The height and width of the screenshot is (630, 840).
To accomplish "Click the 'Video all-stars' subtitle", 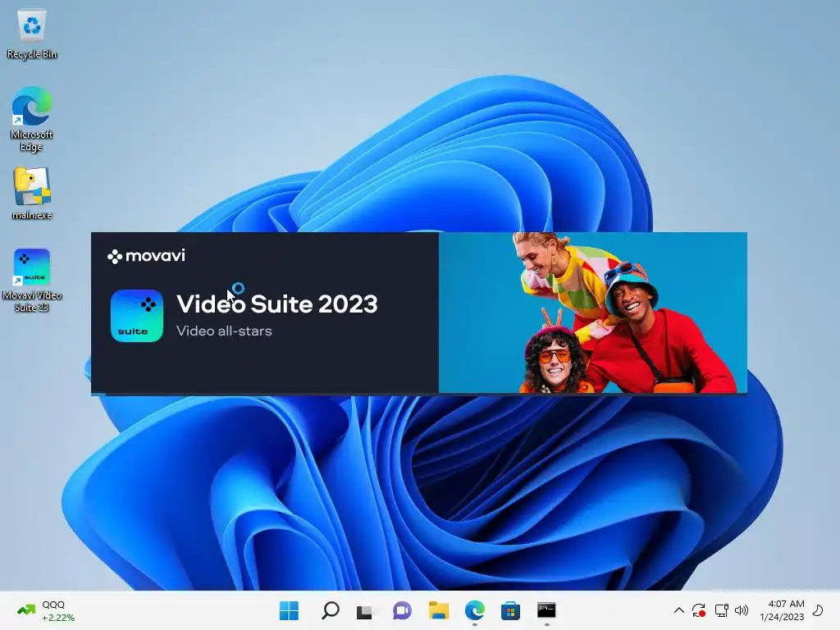I will 224,331.
